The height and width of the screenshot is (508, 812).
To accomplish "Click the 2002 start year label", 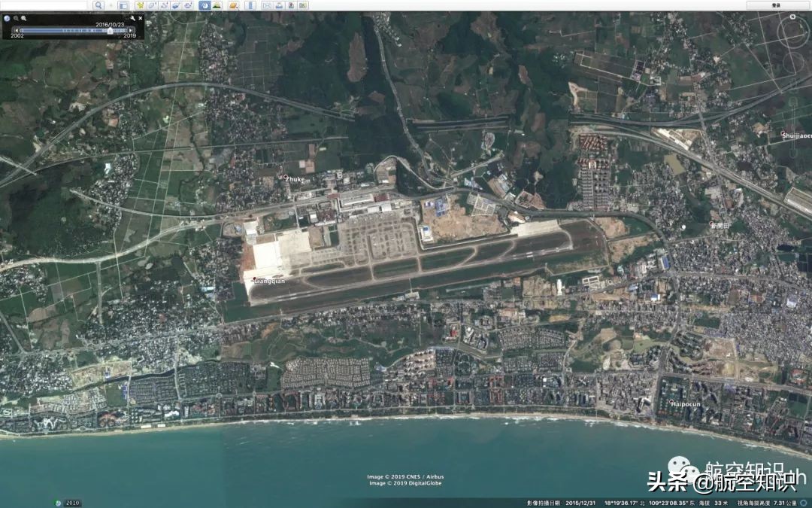I will pos(17,36).
